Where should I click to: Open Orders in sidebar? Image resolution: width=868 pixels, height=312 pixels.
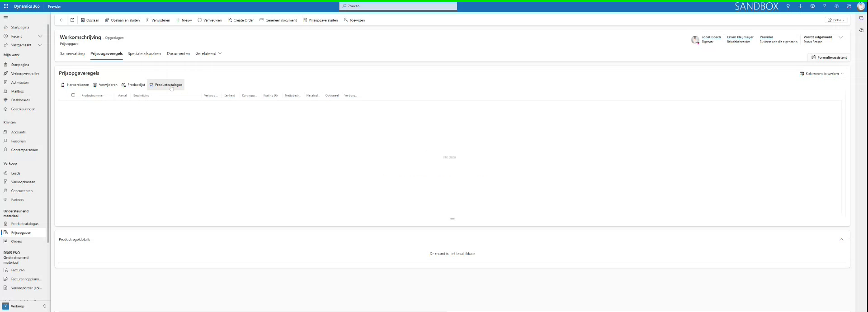(x=16, y=241)
